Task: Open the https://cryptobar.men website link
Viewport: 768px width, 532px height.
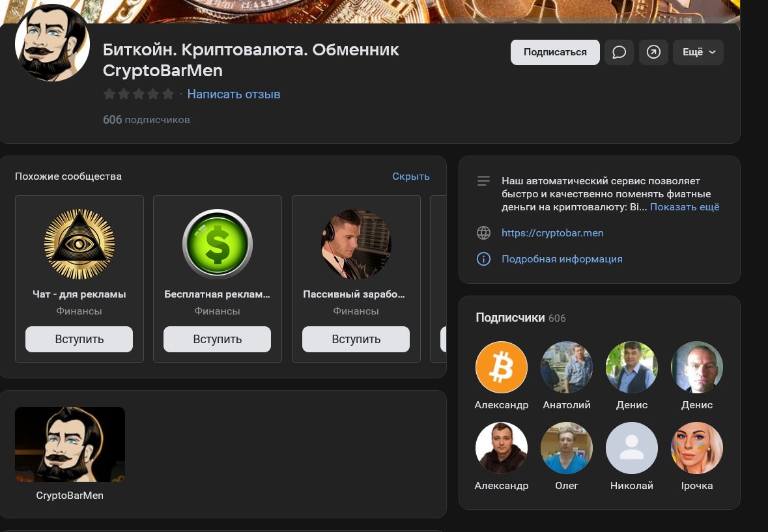Action: pyautogui.click(x=552, y=233)
